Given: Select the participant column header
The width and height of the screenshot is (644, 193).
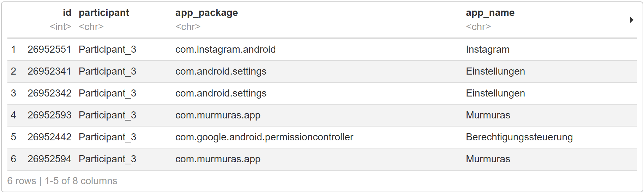Looking at the screenshot, I should tap(104, 13).
